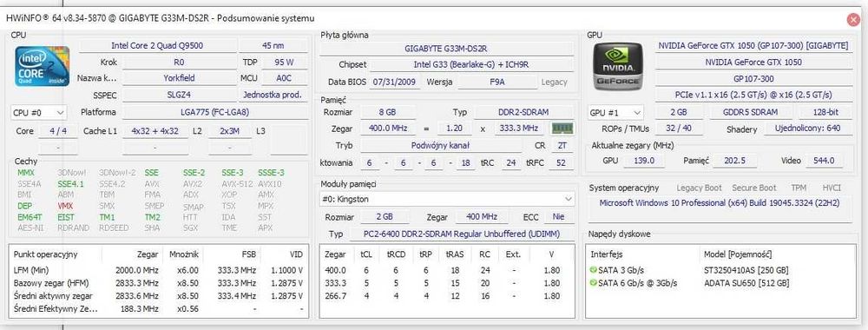Click the tRFC value 52
This screenshot has height=330, width=868.
562,162
